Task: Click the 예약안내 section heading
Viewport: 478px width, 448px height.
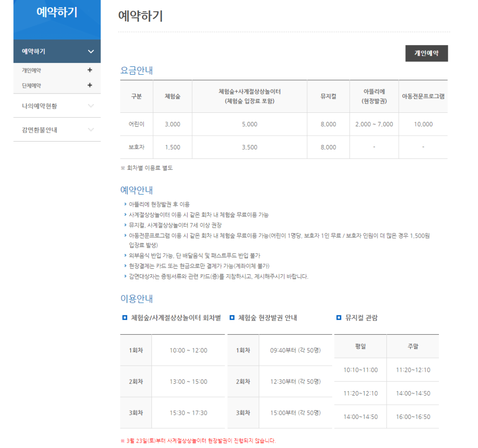Action: (137, 190)
